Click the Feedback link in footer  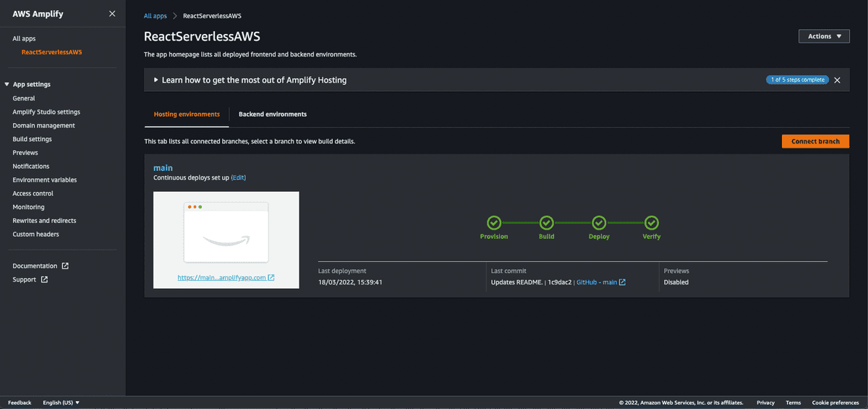tap(20, 402)
